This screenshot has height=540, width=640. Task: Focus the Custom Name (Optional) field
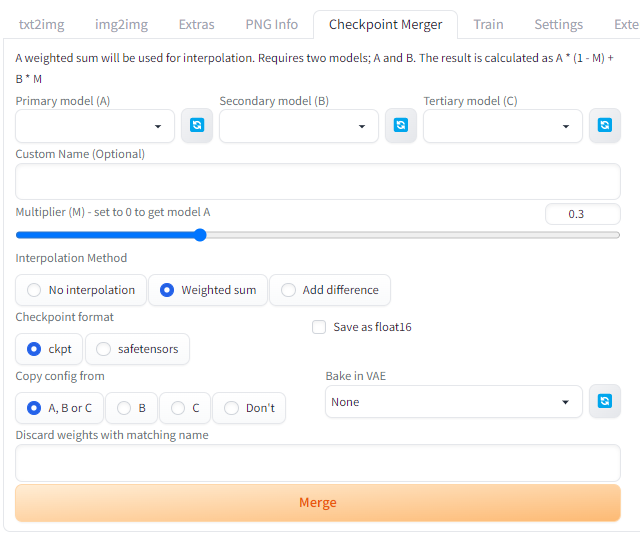coord(318,182)
